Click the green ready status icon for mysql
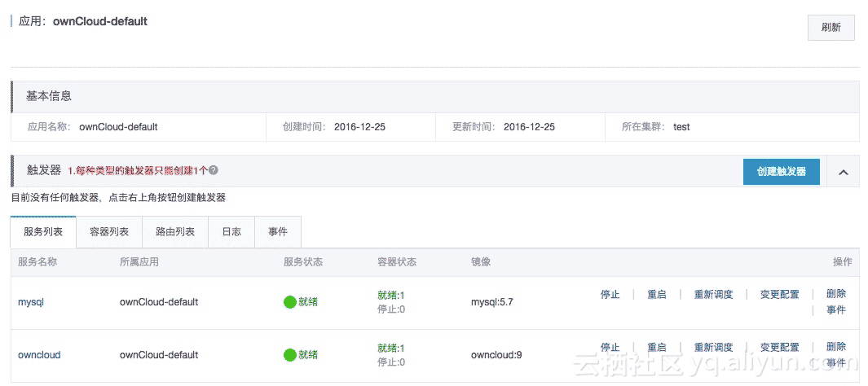The image size is (868, 386). pos(290,302)
